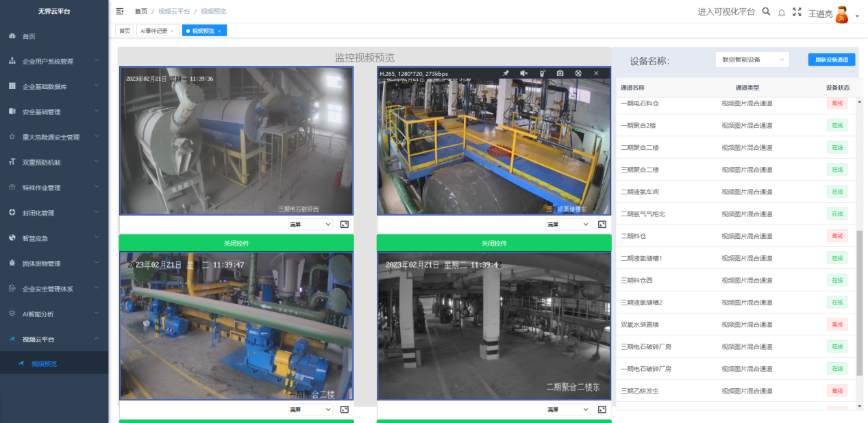Open notifications via the bell icon
868x423 pixels.
click(781, 12)
